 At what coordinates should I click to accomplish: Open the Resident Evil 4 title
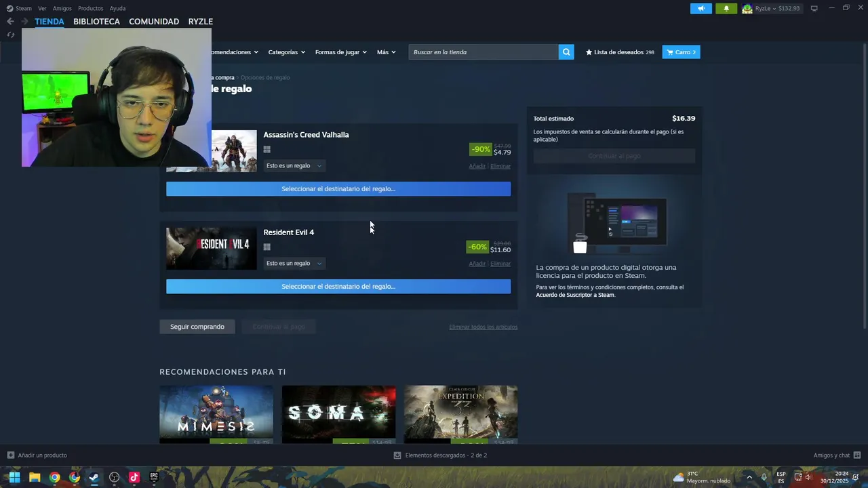(x=289, y=232)
